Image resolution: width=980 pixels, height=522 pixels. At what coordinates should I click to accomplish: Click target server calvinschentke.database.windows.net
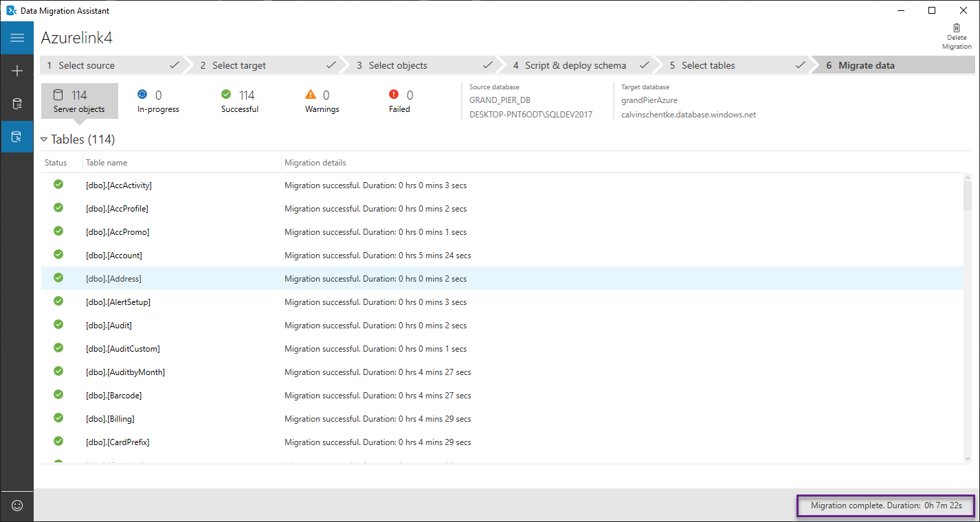pyautogui.click(x=689, y=115)
